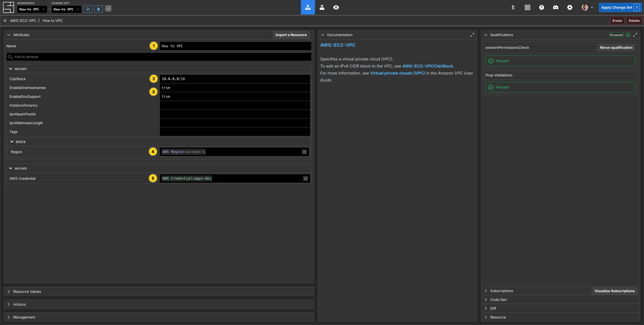This screenshot has width=644, height=325.
Task: Click the AWS::EC2::VPC breadcrumb text
Action: point(23,21)
